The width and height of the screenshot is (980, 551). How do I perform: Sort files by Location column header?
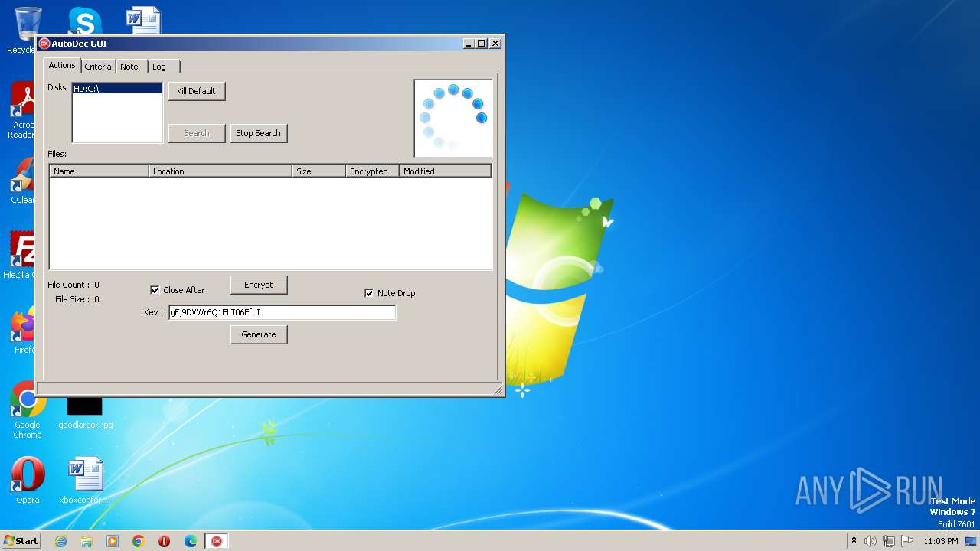(x=220, y=171)
